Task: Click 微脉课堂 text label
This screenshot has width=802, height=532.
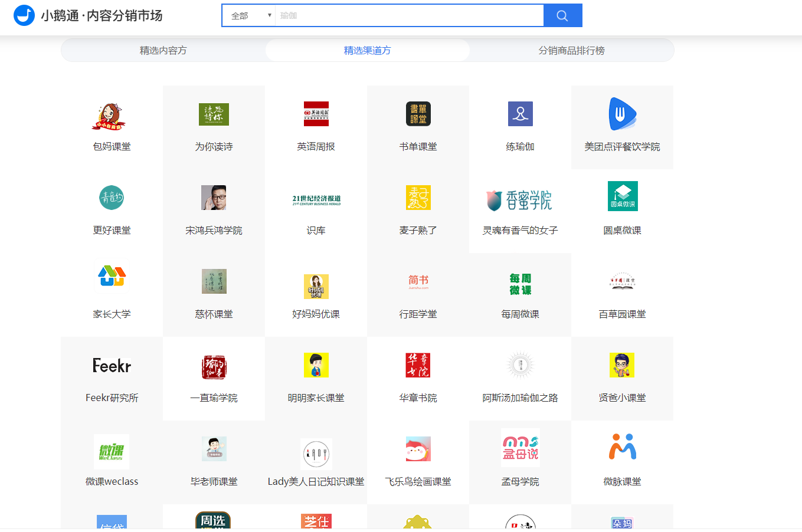Action: click(622, 482)
